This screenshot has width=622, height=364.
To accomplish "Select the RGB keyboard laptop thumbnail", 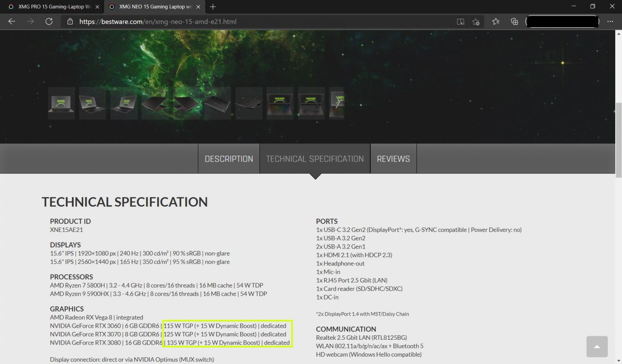I will coord(280,103).
